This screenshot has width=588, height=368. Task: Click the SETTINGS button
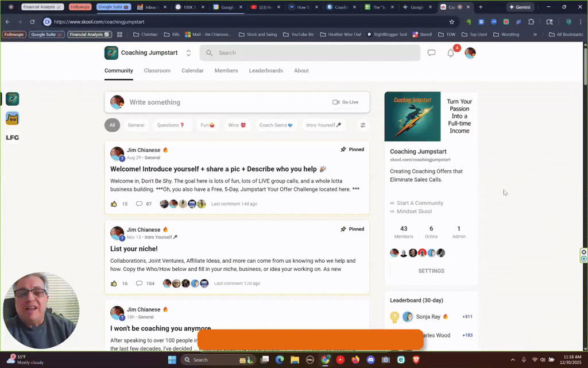pyautogui.click(x=431, y=271)
